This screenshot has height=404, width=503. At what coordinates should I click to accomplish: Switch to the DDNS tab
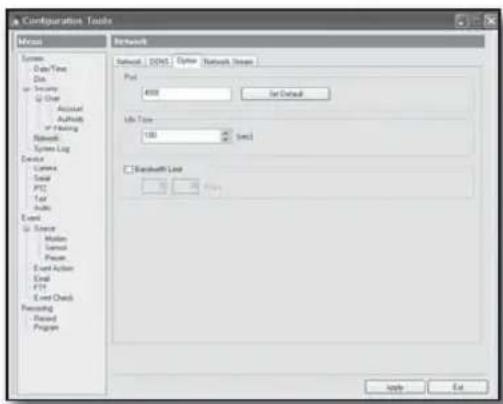pos(159,62)
